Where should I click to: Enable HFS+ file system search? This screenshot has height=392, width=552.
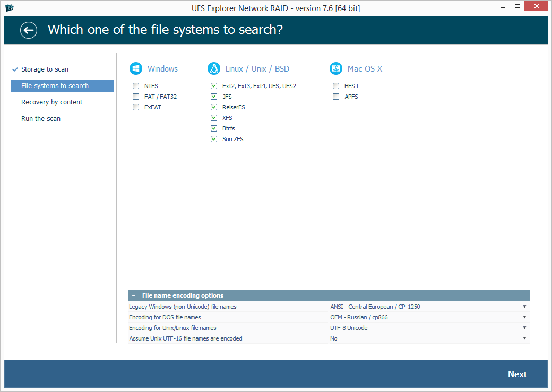coord(336,86)
